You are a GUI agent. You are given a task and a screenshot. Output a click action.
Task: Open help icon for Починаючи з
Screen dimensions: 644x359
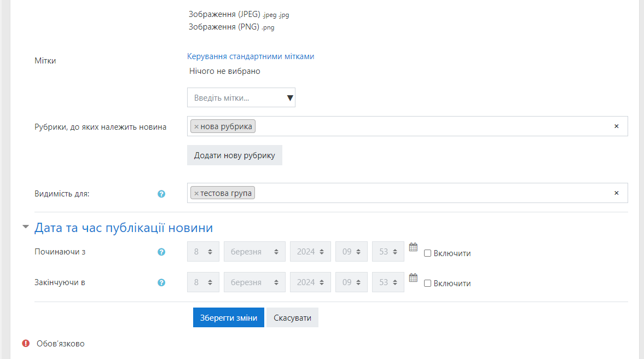[x=161, y=252]
